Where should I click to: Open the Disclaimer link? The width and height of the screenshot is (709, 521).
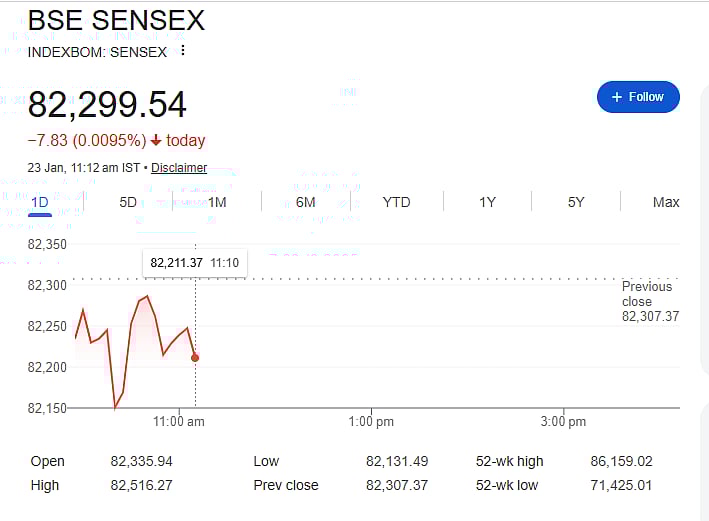[x=179, y=168]
